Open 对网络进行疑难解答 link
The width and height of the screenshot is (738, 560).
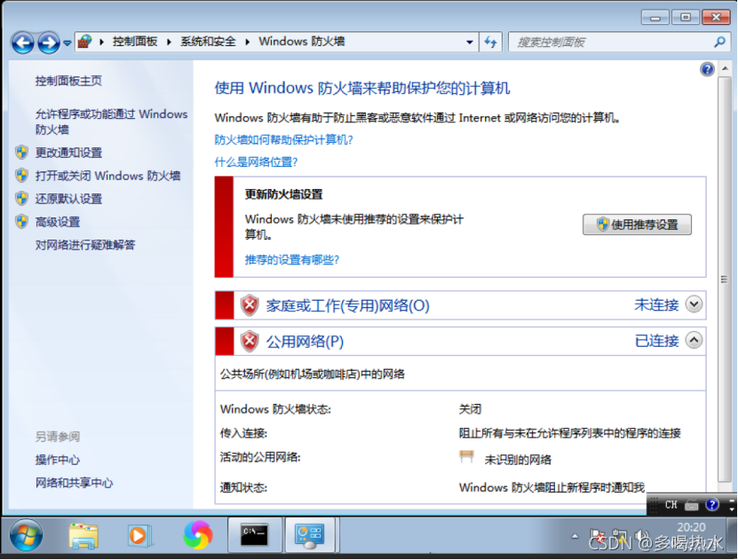tap(85, 245)
